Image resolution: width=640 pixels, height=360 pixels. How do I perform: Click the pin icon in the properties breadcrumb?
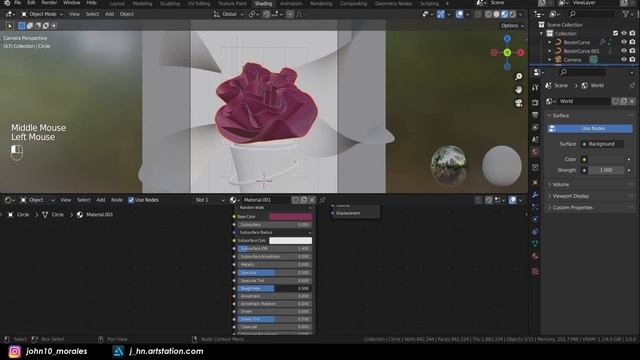coord(632,85)
